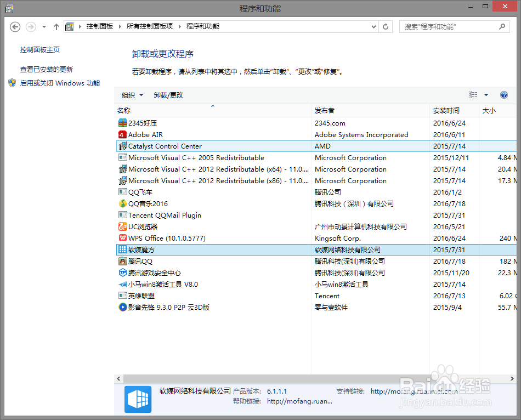Viewport: 521px width, 420px height.
Task: Click the 2016/7/13 install date of 英雄联盟
Action: coord(449,296)
